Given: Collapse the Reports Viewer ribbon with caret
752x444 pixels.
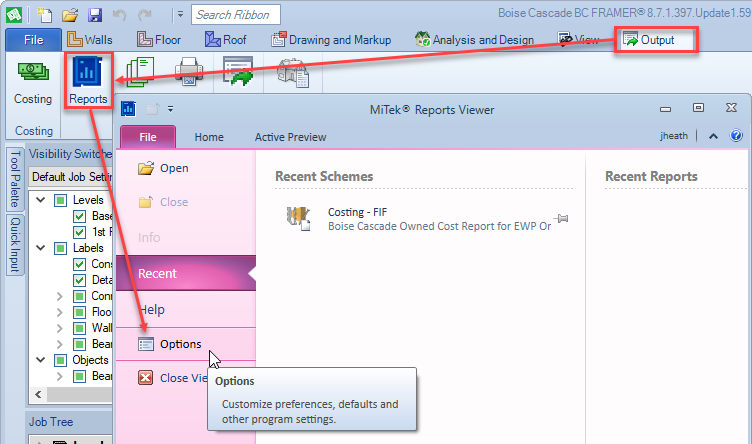Looking at the screenshot, I should 714,136.
